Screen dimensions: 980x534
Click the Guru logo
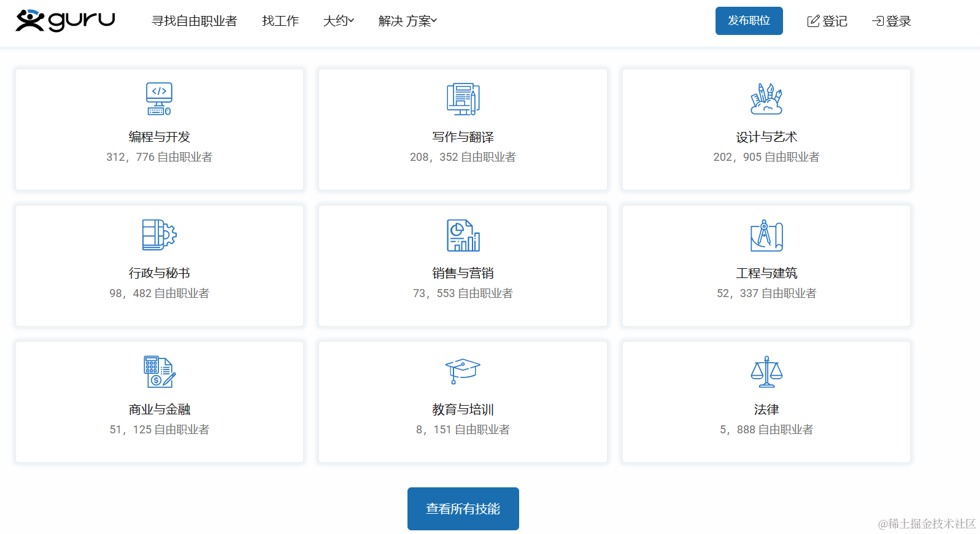pos(65,20)
